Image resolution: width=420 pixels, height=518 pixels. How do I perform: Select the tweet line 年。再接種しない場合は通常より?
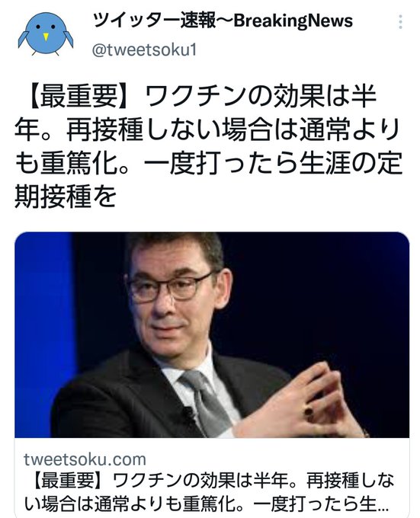[207, 129]
